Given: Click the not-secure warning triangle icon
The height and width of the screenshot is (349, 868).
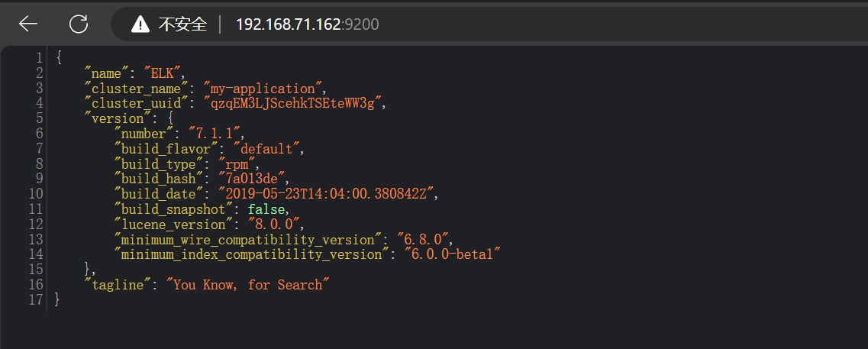Looking at the screenshot, I should [140, 24].
